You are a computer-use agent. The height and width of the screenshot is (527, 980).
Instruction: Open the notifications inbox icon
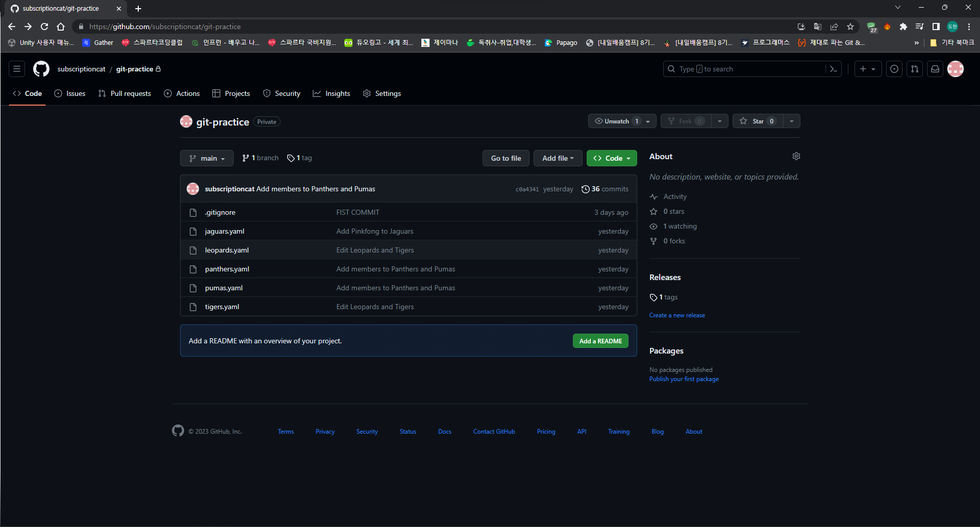tap(935, 69)
